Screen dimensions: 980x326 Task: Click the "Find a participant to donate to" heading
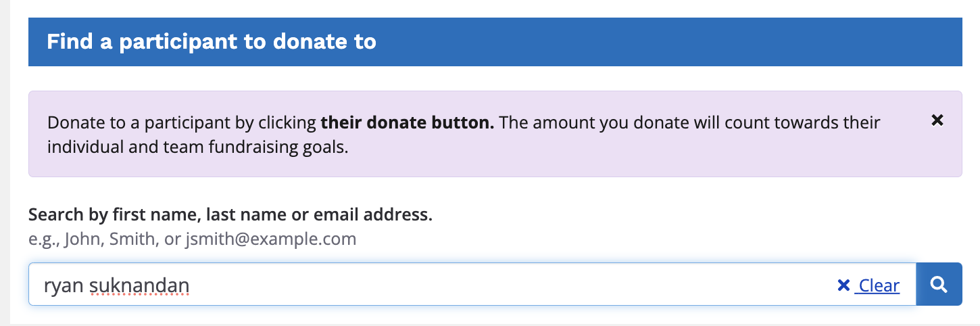click(212, 42)
